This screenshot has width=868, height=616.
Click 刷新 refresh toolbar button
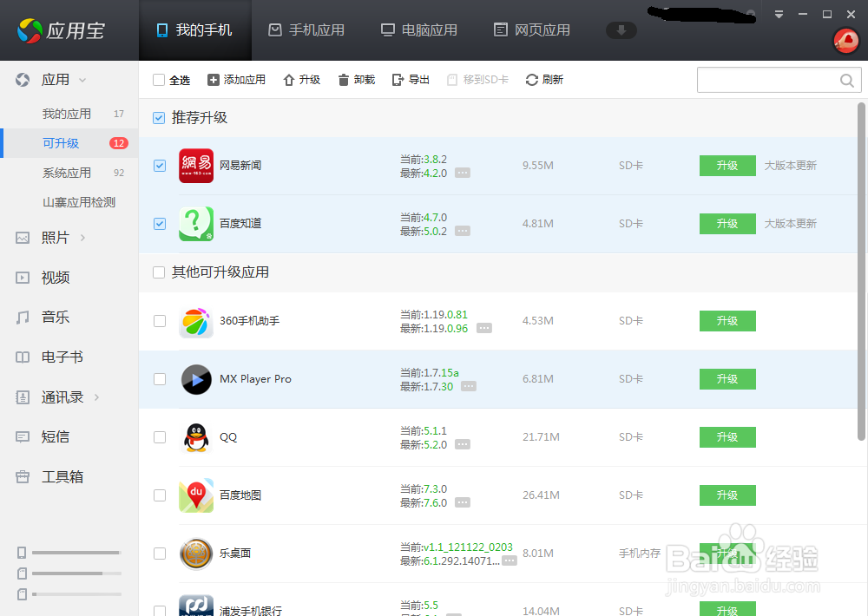[x=544, y=80]
